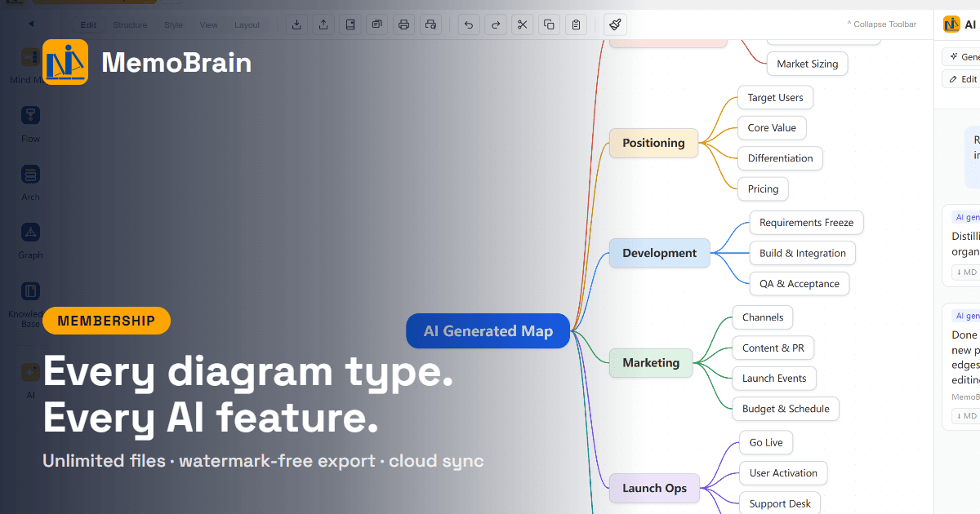
Task: Select the Build & Integration node
Action: 803,253
